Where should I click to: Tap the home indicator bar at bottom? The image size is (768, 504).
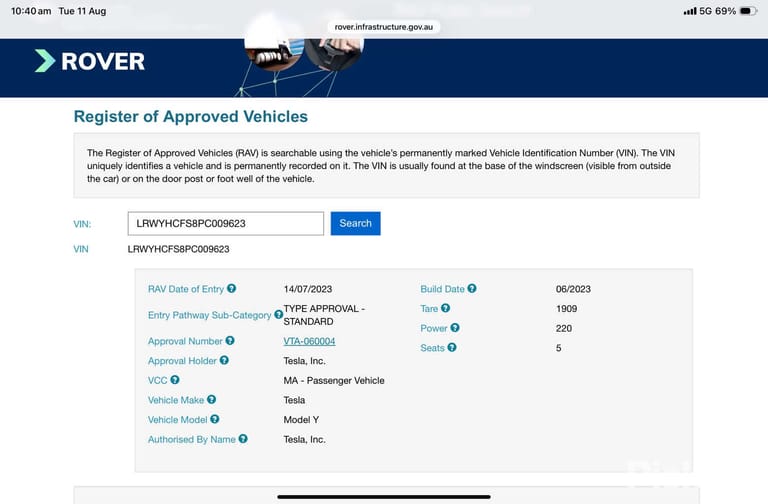click(384, 497)
